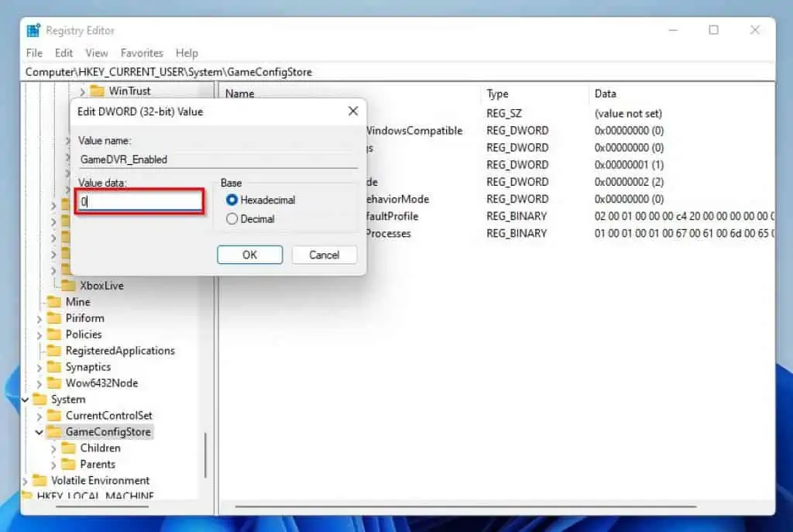The width and height of the screenshot is (793, 532).
Task: Select the Hexadecimal base option
Action: pyautogui.click(x=233, y=198)
